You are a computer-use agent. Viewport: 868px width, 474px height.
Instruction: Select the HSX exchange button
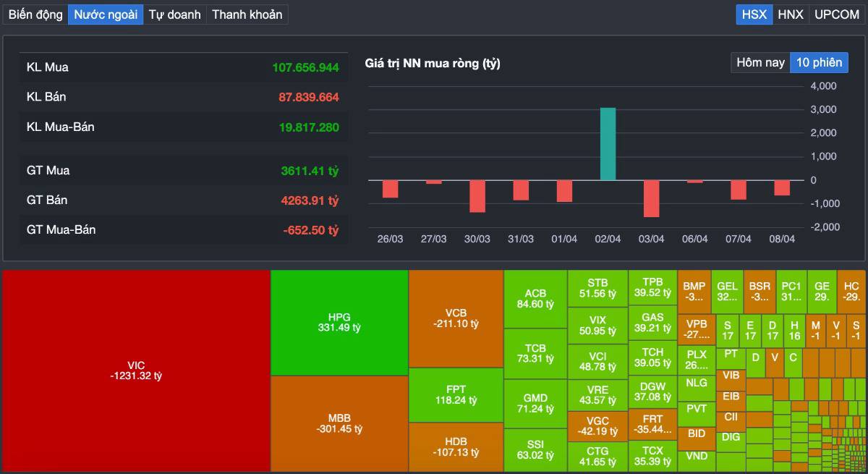pos(754,14)
